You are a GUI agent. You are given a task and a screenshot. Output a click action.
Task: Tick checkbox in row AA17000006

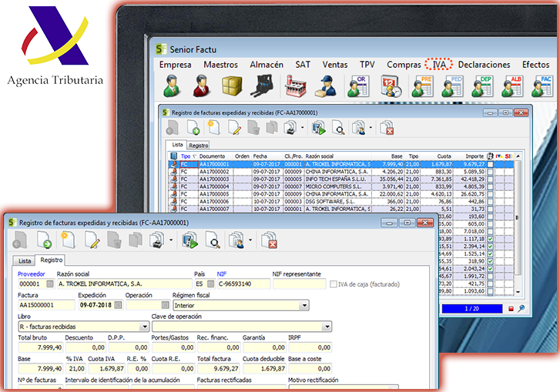click(491, 202)
